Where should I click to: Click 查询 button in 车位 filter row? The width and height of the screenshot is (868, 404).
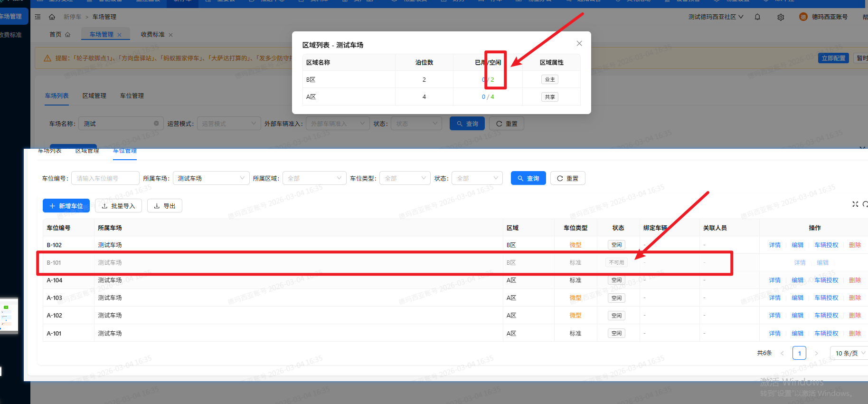528,178
